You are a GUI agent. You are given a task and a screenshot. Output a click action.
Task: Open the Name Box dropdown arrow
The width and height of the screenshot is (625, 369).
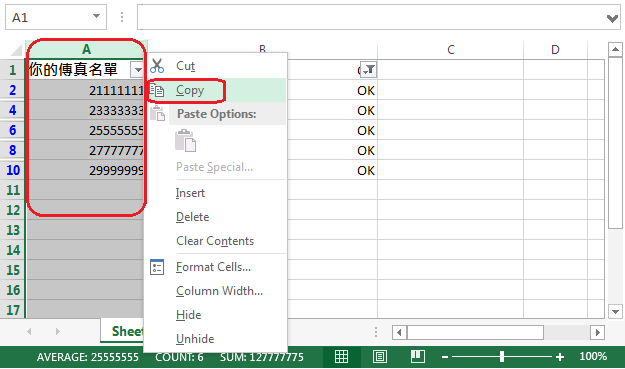click(96, 16)
